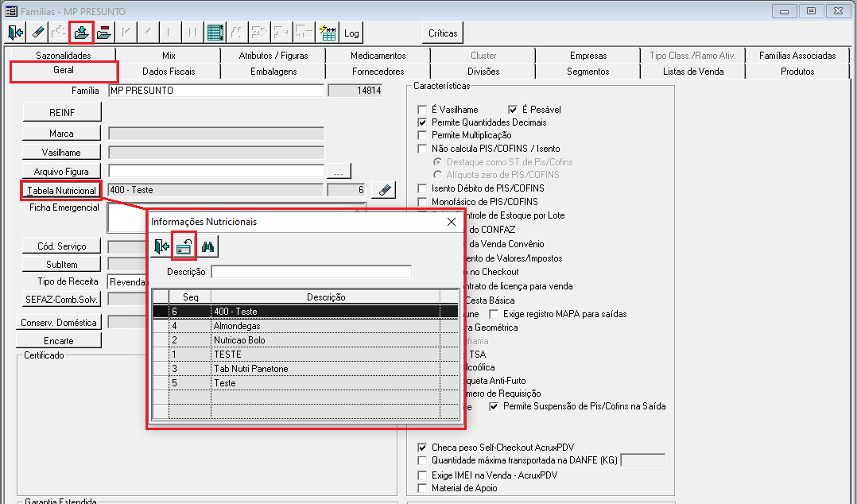Click the Tabela Nutricional button
Viewport: 857px width, 504px height.
point(62,190)
